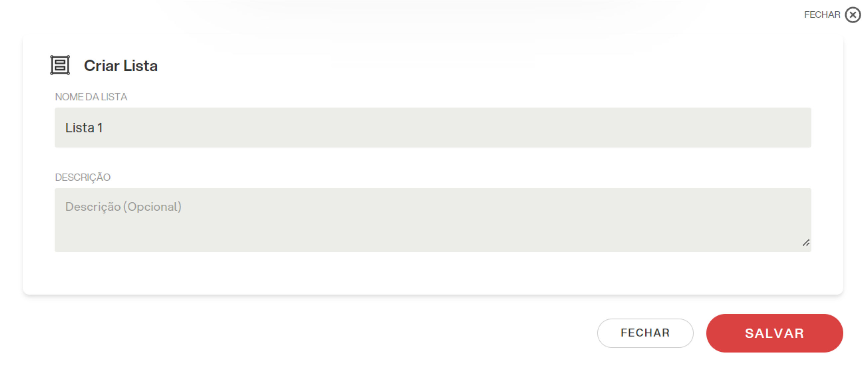
Task: Click the top-right FECHAR text label
Action: pyautogui.click(x=822, y=15)
